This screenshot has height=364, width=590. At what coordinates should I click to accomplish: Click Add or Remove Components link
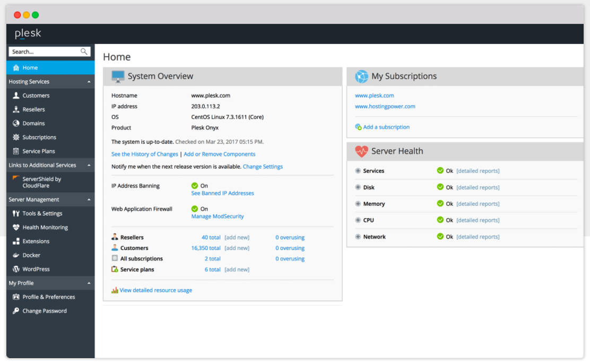[x=219, y=154]
